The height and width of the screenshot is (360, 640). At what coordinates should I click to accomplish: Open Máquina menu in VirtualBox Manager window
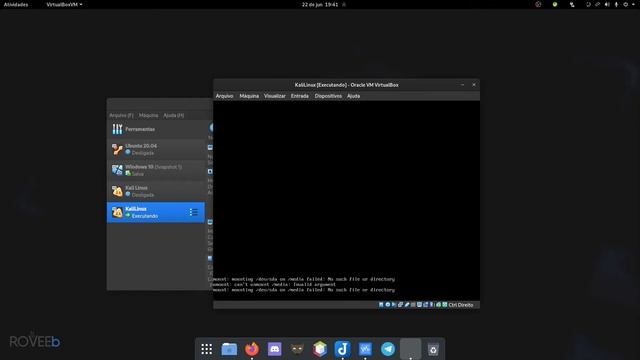149,116
